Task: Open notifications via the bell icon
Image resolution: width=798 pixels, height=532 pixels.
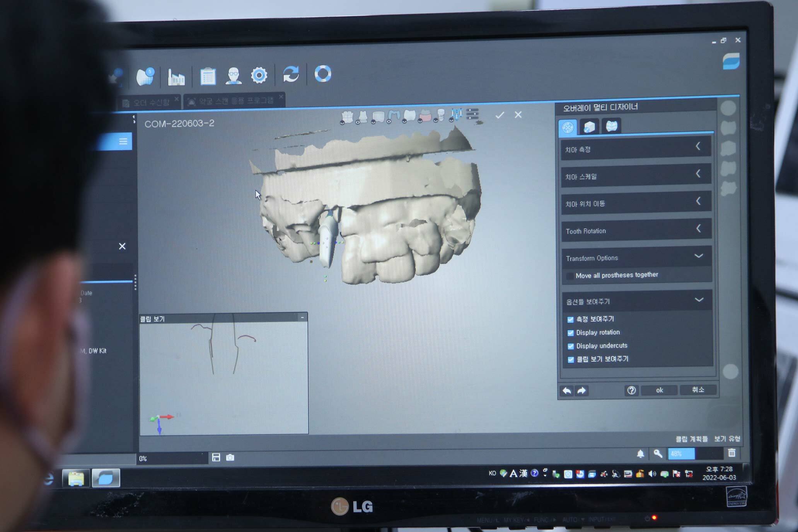Action: pos(640,454)
